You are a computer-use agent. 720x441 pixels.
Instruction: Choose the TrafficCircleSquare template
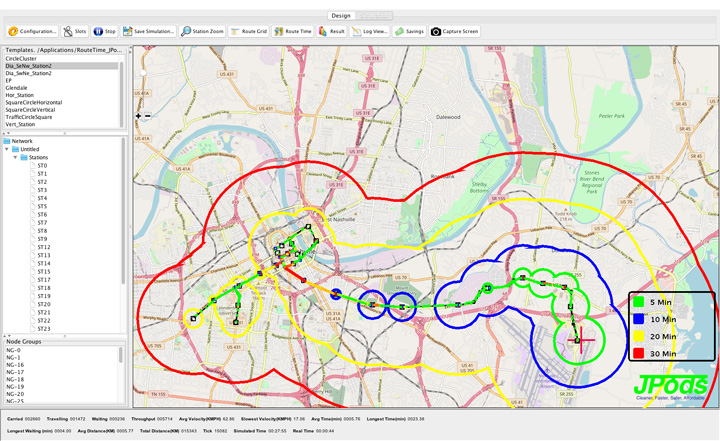29,117
